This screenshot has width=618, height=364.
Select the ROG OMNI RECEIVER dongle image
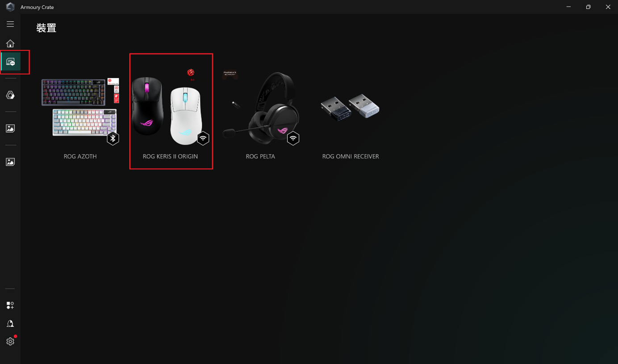[351, 106]
